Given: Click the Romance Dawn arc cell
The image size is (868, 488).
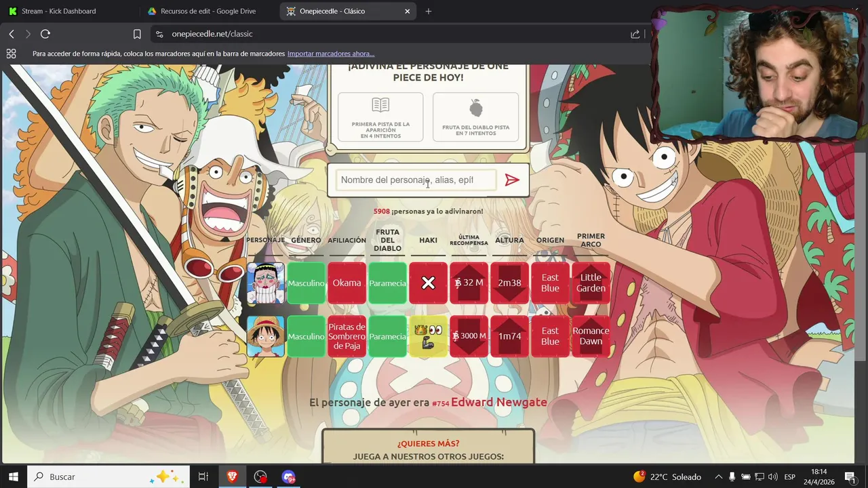Looking at the screenshot, I should tap(591, 336).
